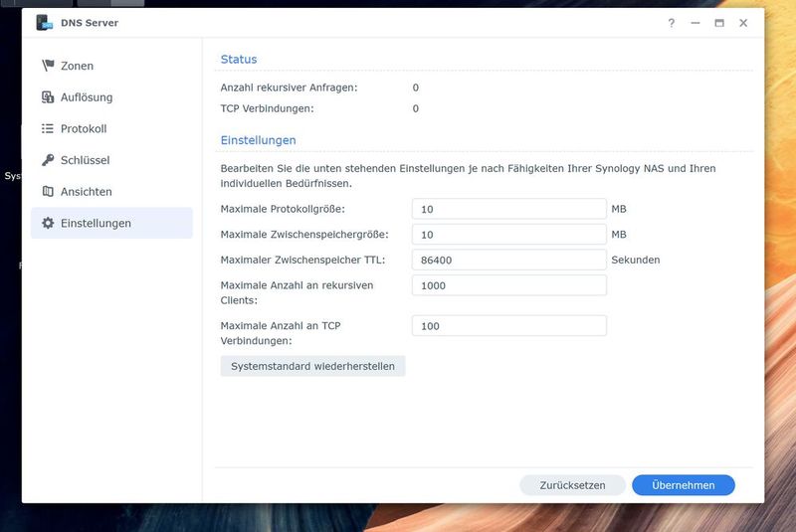Click the 'Bearbeiten Sie die unten stehenden' description

[x=468, y=175]
